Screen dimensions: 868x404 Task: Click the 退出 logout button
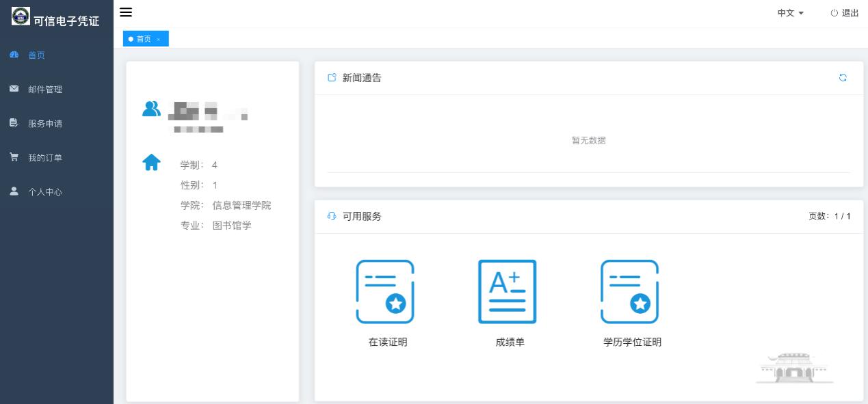pyautogui.click(x=845, y=13)
